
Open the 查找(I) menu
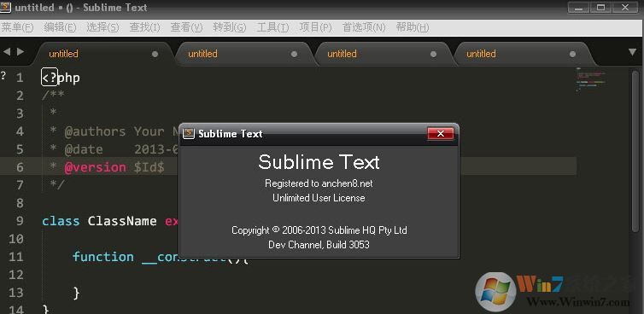(x=144, y=27)
